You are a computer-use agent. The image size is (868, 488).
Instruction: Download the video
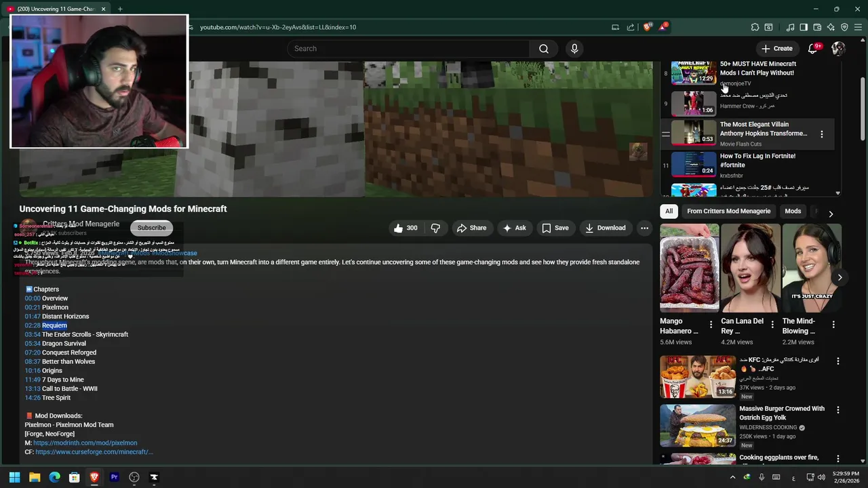point(605,228)
